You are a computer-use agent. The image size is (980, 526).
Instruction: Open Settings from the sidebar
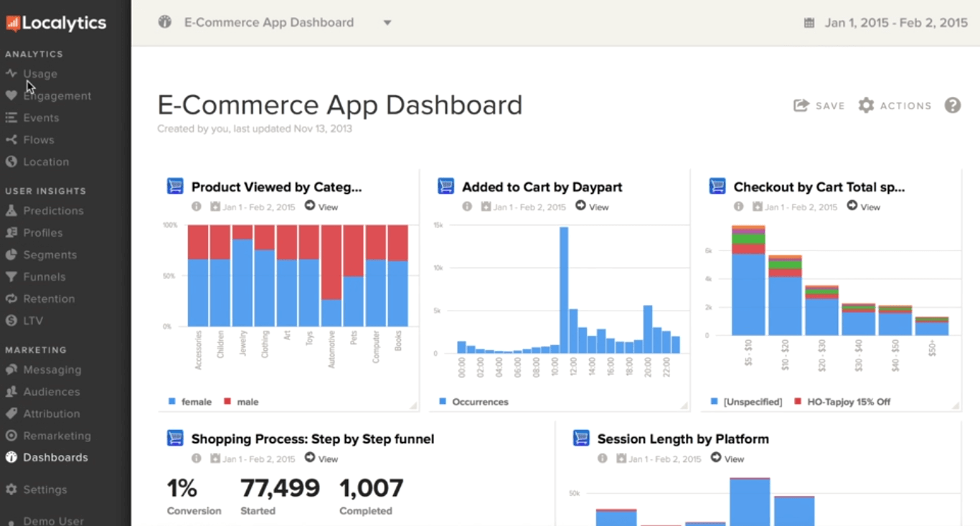click(x=45, y=489)
